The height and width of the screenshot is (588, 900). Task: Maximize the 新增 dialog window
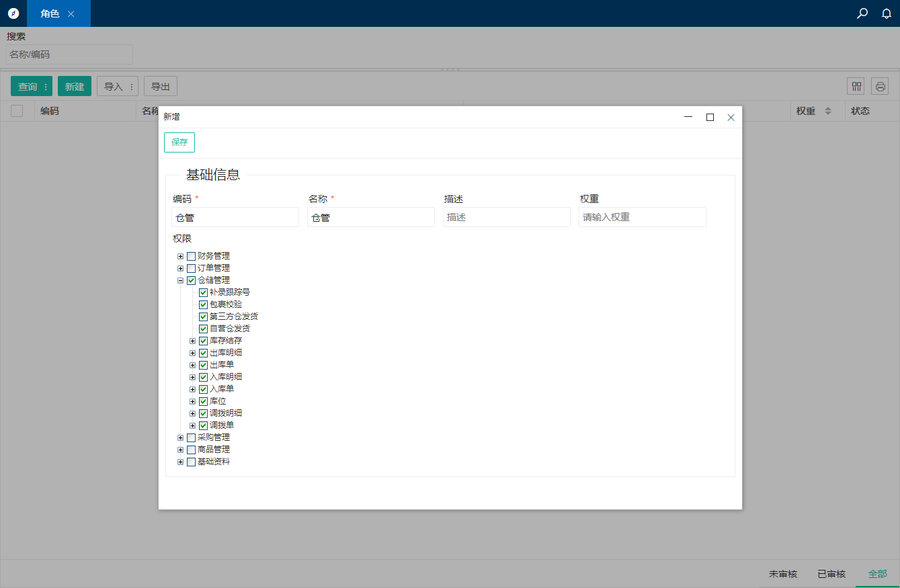click(710, 117)
